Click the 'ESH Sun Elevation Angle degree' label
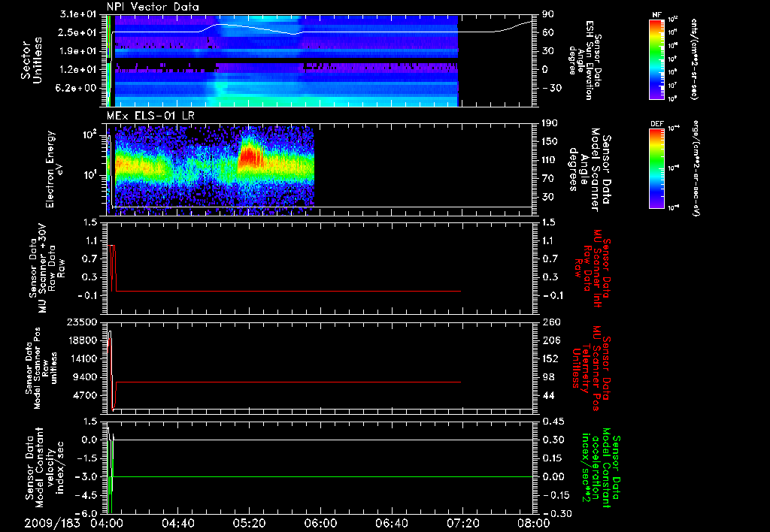The height and width of the screenshot is (532, 770). pyautogui.click(x=587, y=60)
